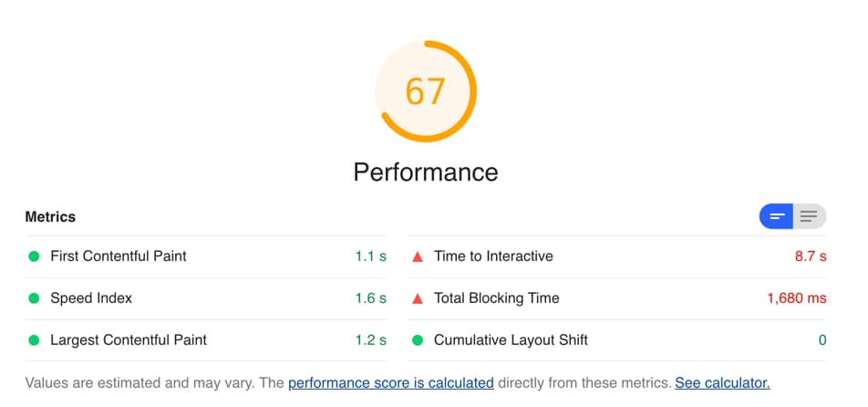Click the orange performance score gauge
Viewport: 868px width, 407px height.
click(426, 91)
